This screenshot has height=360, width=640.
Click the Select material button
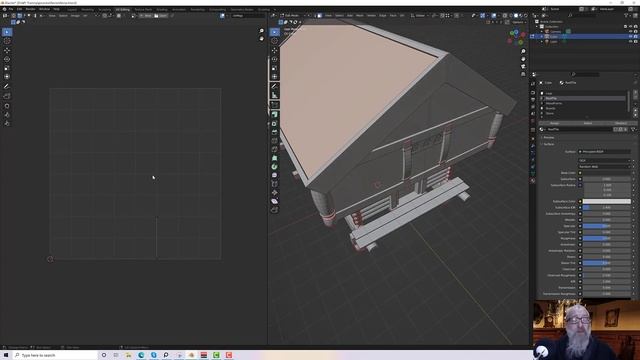click(x=588, y=123)
